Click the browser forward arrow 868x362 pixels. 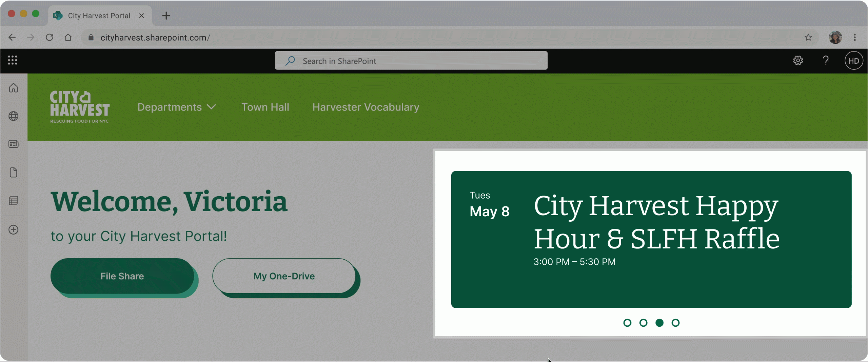31,37
